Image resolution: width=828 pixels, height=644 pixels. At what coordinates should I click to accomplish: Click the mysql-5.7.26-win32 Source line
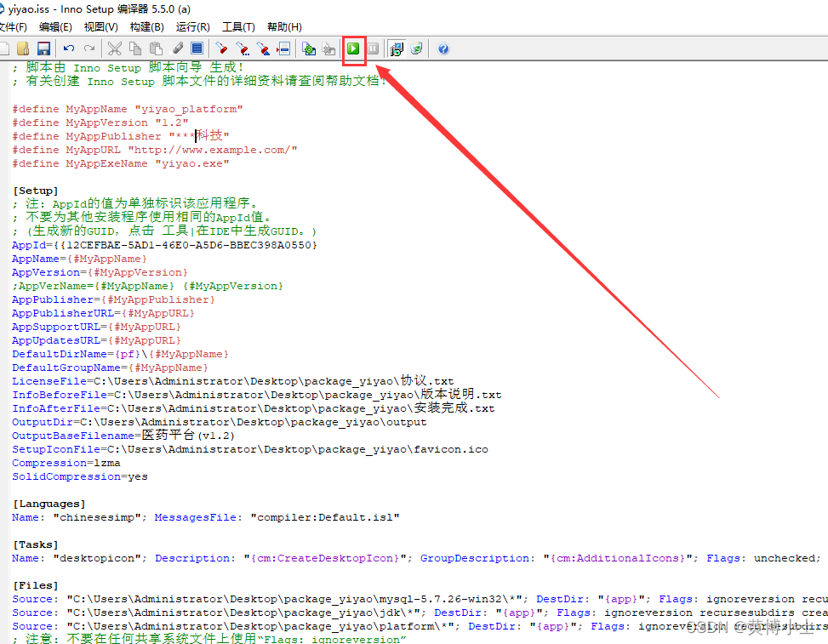point(420,600)
